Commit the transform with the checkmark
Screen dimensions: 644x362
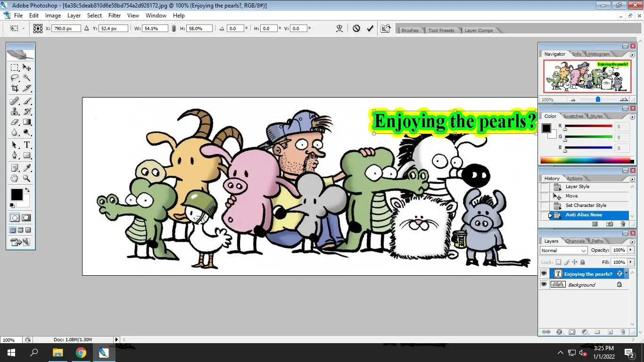(370, 28)
